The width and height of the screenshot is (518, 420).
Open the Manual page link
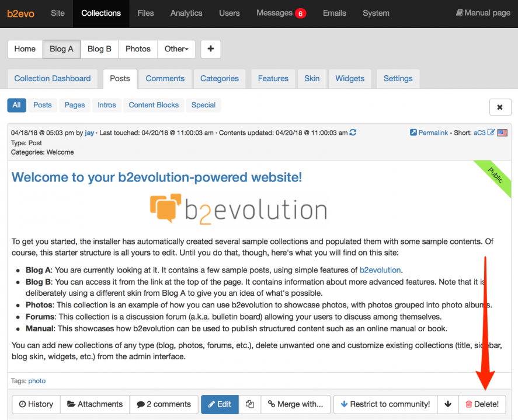click(483, 13)
